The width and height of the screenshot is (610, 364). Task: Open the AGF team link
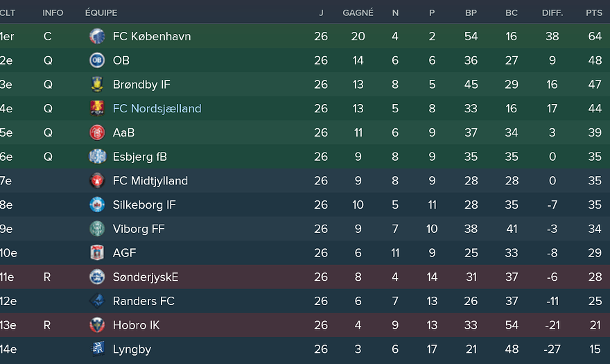[x=123, y=253]
